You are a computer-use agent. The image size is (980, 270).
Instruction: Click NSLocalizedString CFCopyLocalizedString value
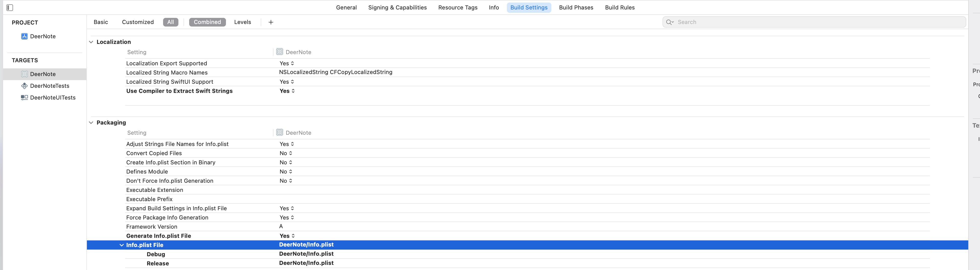click(336, 72)
